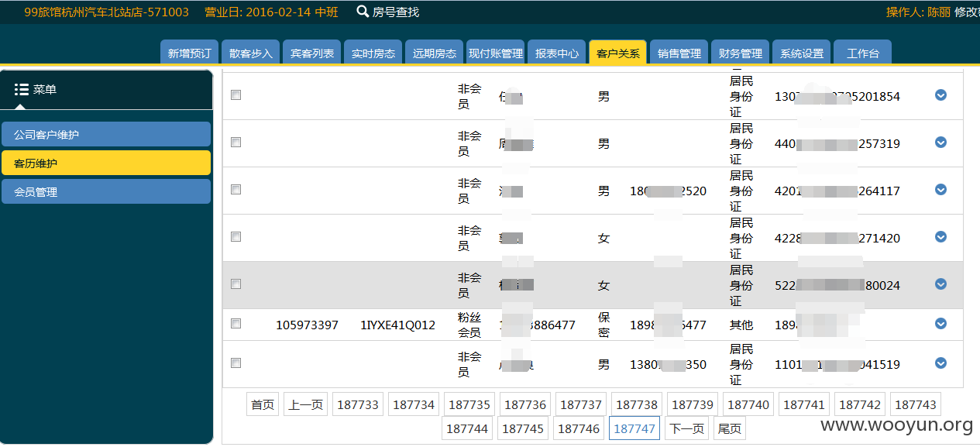Click operator name 陈丽

click(x=939, y=12)
